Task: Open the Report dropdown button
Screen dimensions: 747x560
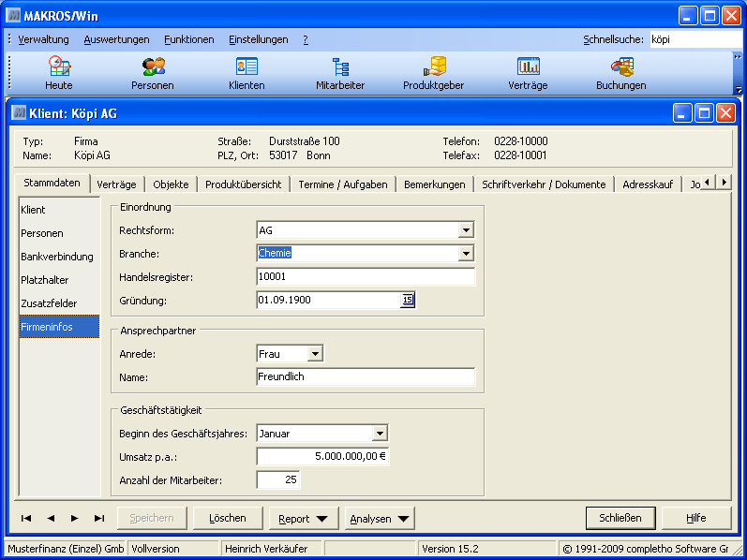Action: 304,519
